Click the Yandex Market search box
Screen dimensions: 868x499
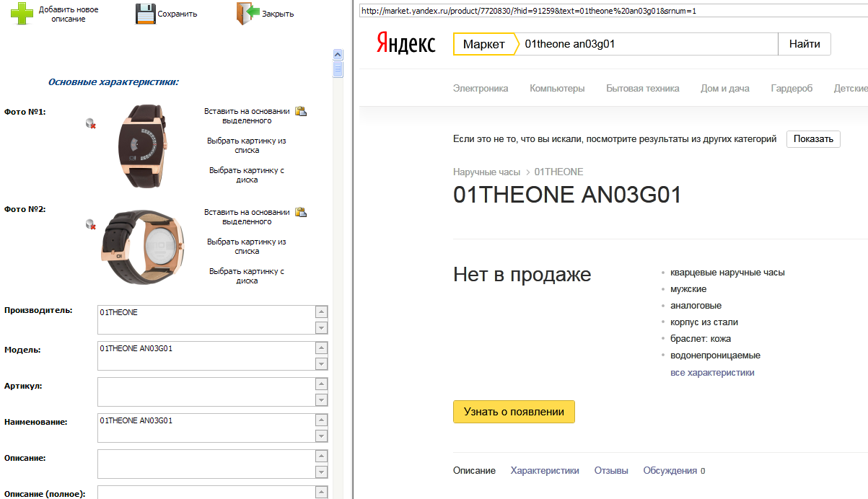(x=647, y=44)
